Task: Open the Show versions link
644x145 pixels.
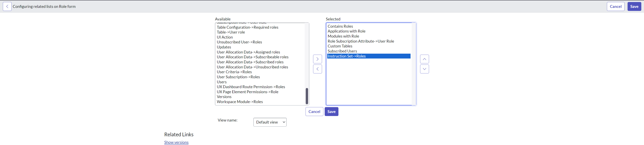Action: (176, 142)
